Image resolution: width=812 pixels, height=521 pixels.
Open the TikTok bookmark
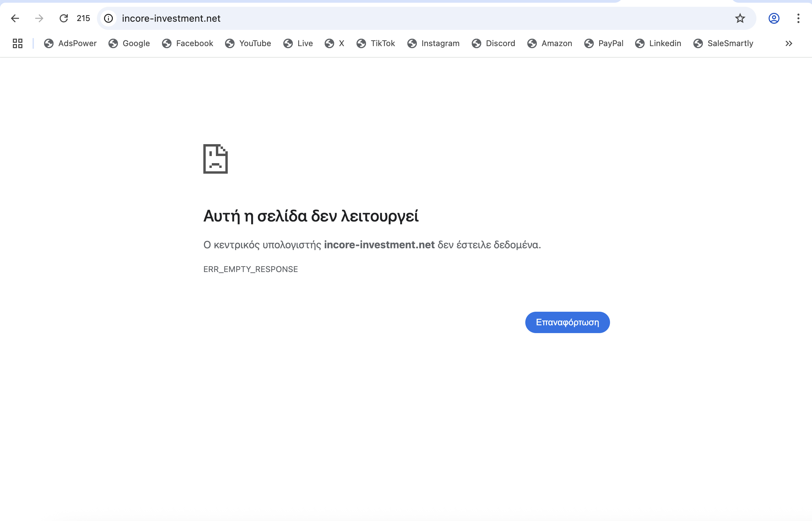pyautogui.click(x=376, y=43)
